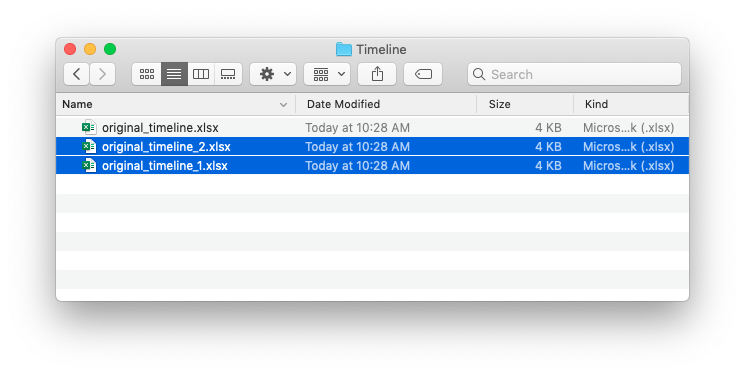Click in the Search field
Image resolution: width=745 pixels, height=375 pixels.
[574, 74]
